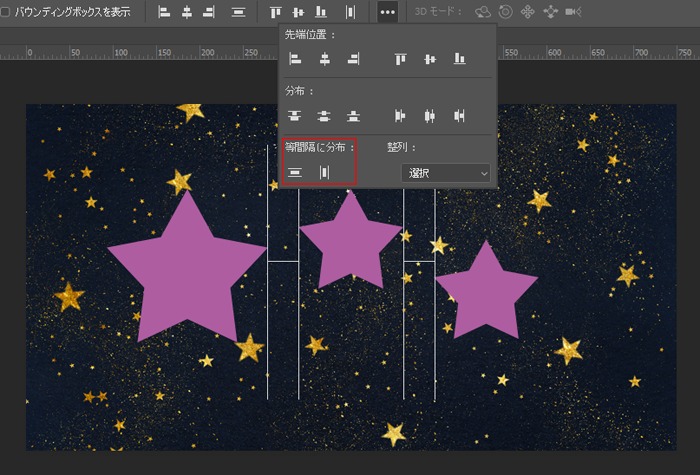Click the rightmost purple star on canvas

point(486,292)
